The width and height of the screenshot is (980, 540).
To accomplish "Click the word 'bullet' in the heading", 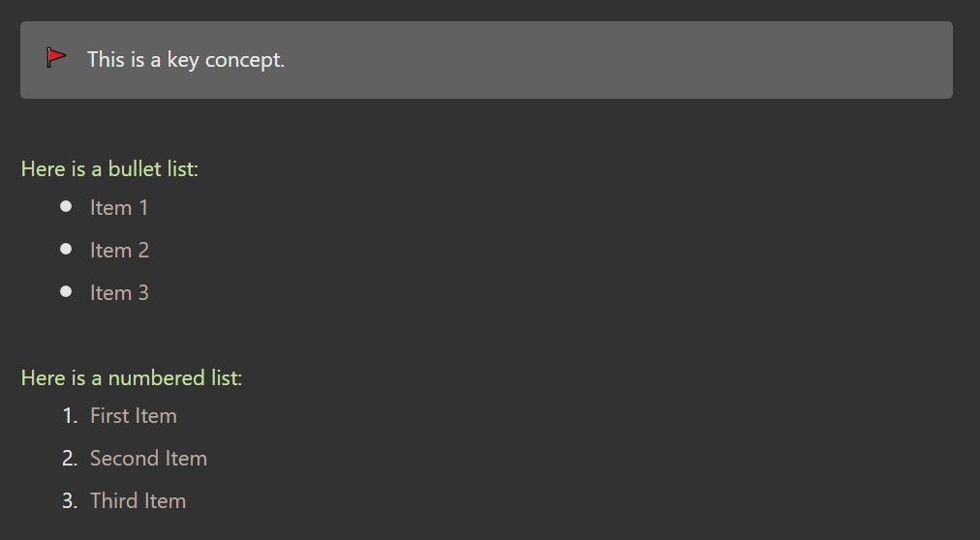I will (126, 168).
